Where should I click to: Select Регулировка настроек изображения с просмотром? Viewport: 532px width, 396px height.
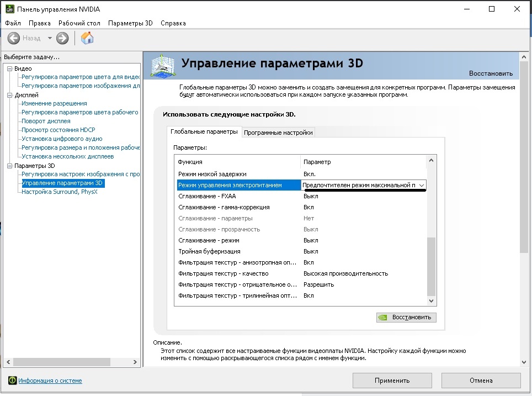coord(81,174)
